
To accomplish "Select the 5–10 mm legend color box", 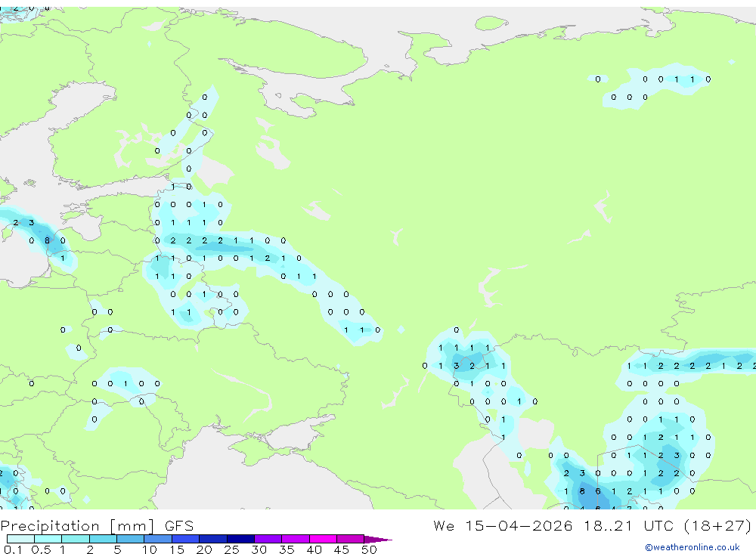I will (x=131, y=539).
